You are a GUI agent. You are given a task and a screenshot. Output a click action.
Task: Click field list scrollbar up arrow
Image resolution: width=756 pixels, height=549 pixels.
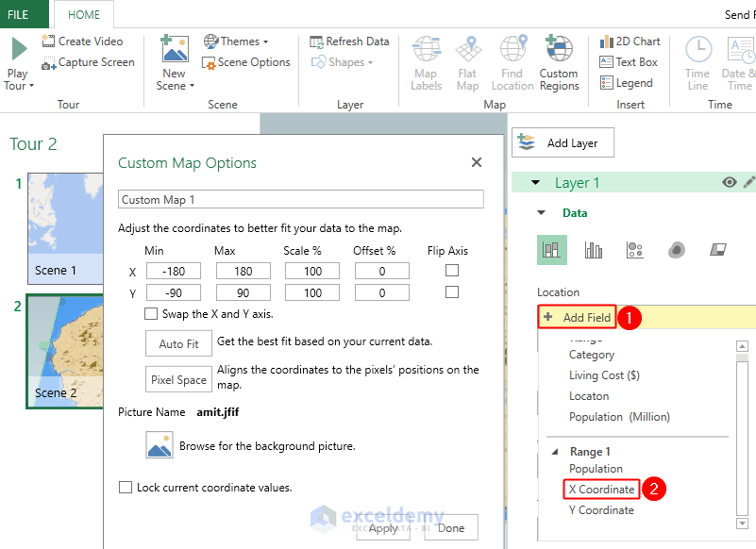(x=742, y=346)
